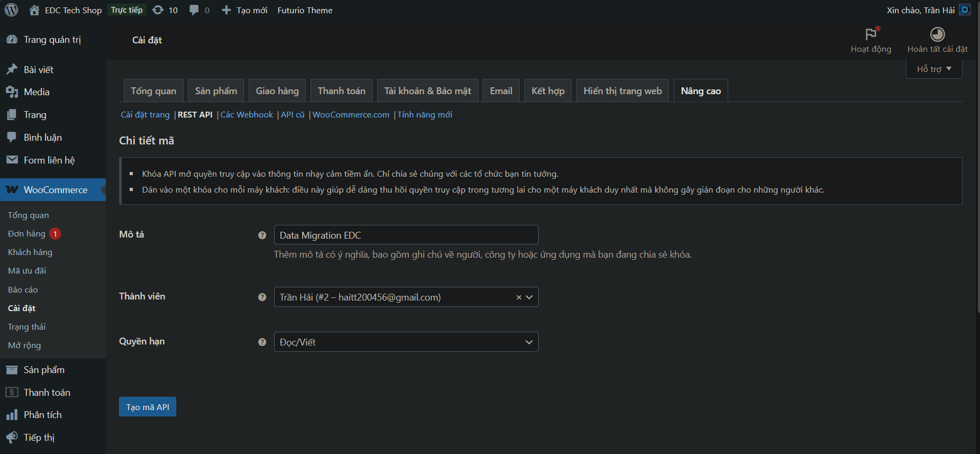This screenshot has height=454, width=980.
Task: Click the Phân tích bar chart icon
Action: pyautogui.click(x=12, y=415)
